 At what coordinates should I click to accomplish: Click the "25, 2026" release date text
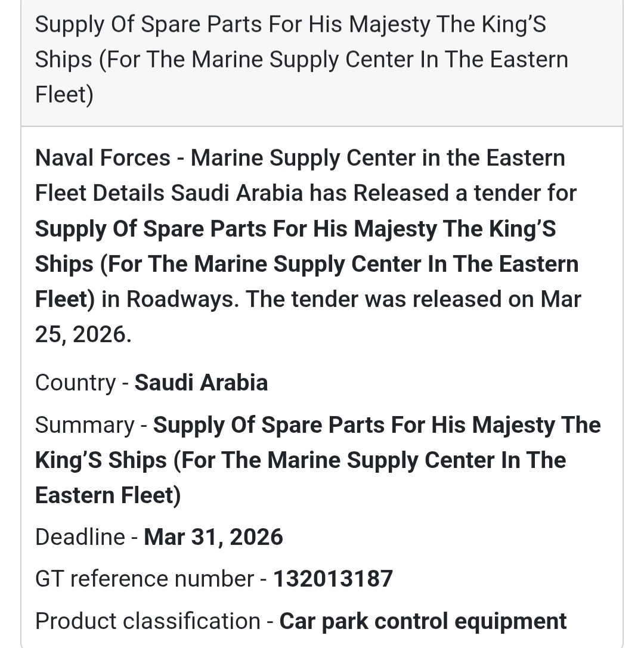tap(82, 335)
